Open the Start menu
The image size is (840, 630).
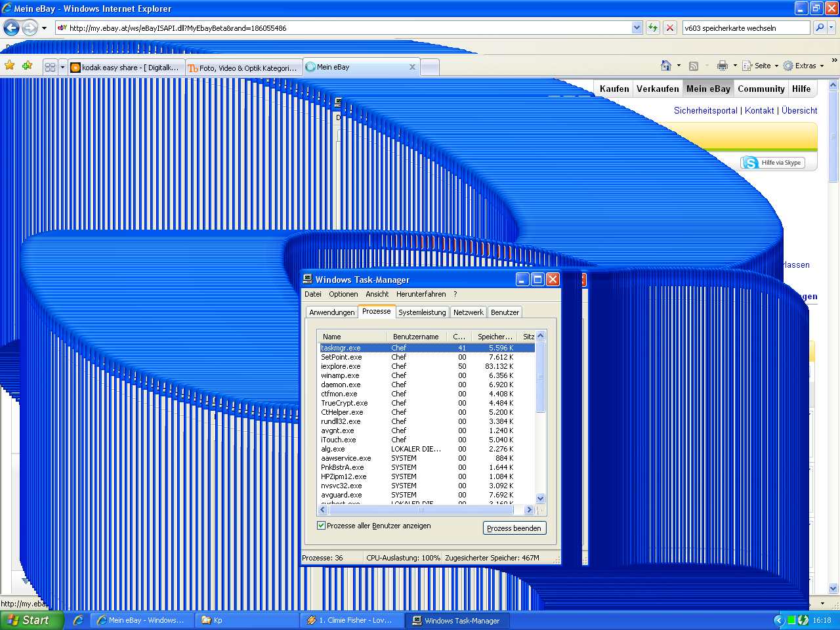coord(31,620)
